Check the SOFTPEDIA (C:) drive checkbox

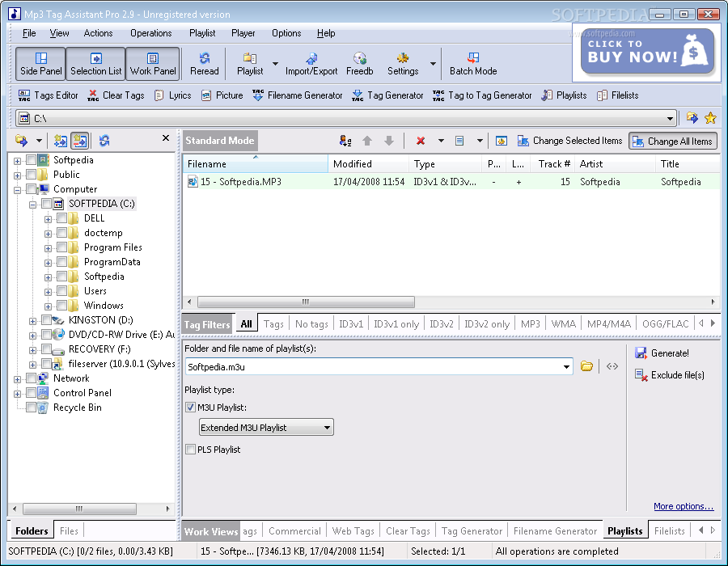[x=46, y=204]
